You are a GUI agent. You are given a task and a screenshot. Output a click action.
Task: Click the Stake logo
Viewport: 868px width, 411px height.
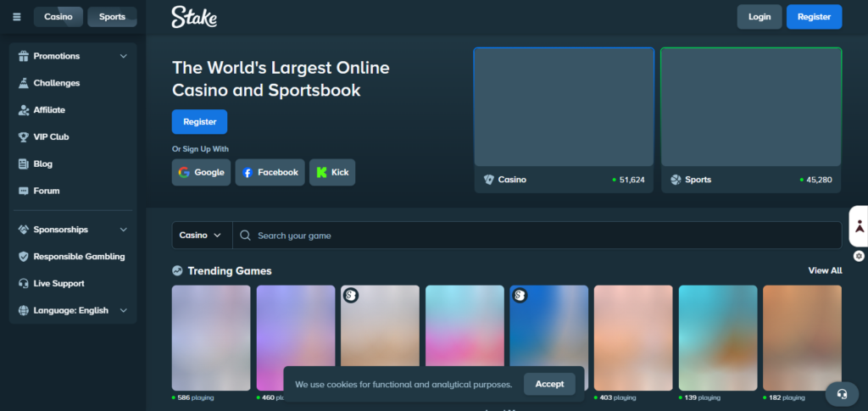point(194,17)
